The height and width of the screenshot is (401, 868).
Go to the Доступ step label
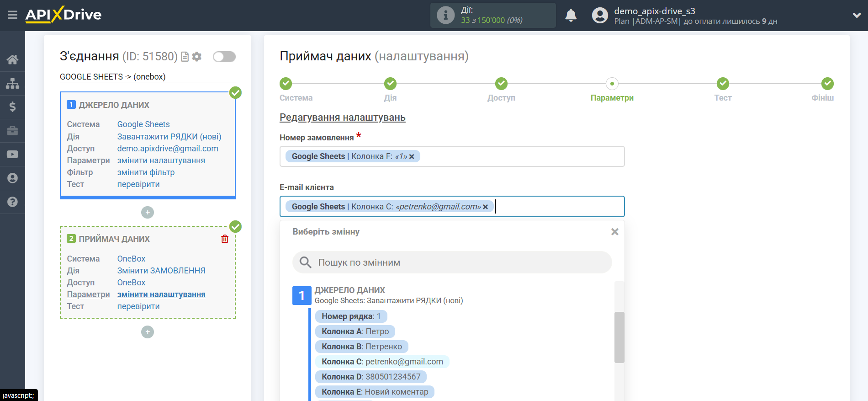[x=501, y=98]
